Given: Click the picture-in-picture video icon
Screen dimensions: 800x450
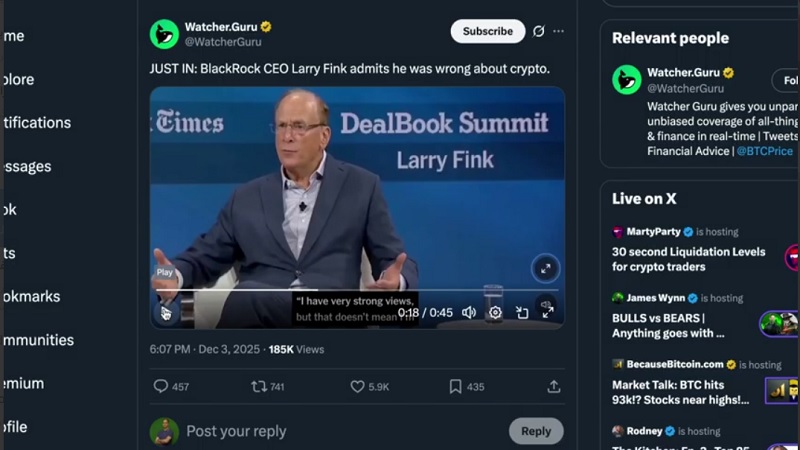Looking at the screenshot, I should click(522, 313).
